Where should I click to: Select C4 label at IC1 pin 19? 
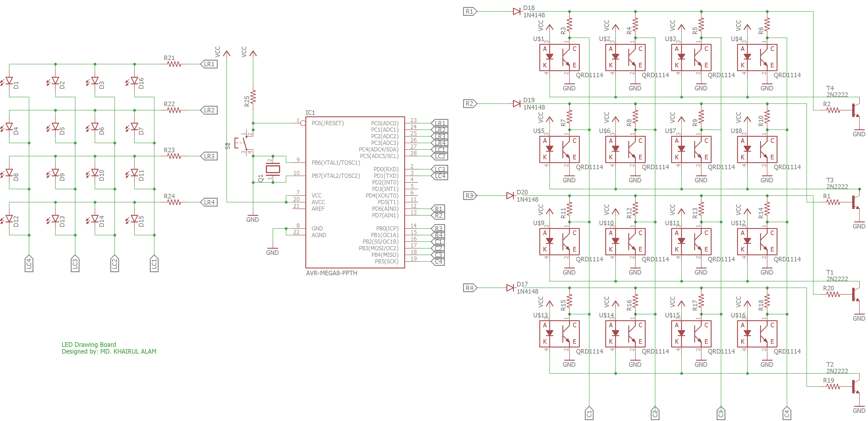(438, 261)
